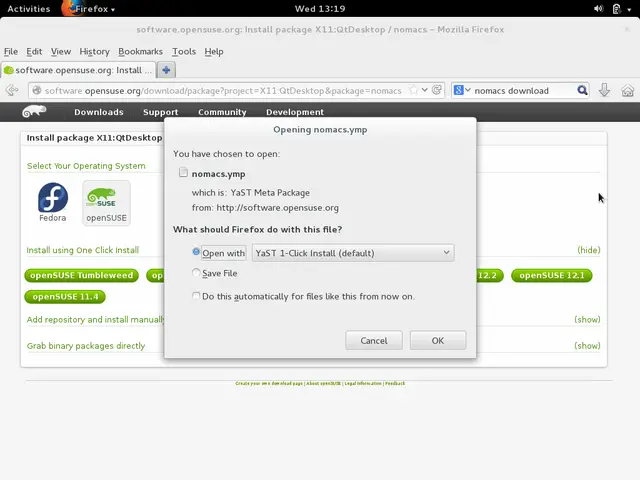Click the openSUSE chameleon logo

[x=34, y=111]
